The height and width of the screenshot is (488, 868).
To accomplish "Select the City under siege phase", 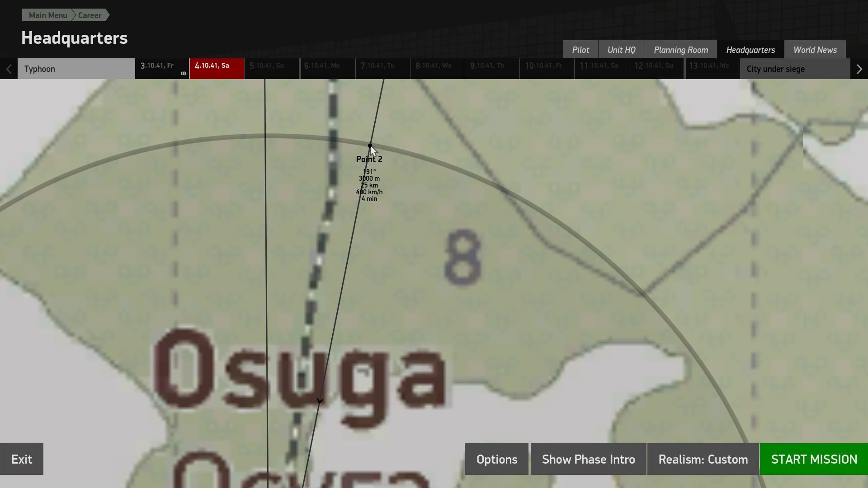I will 795,69.
